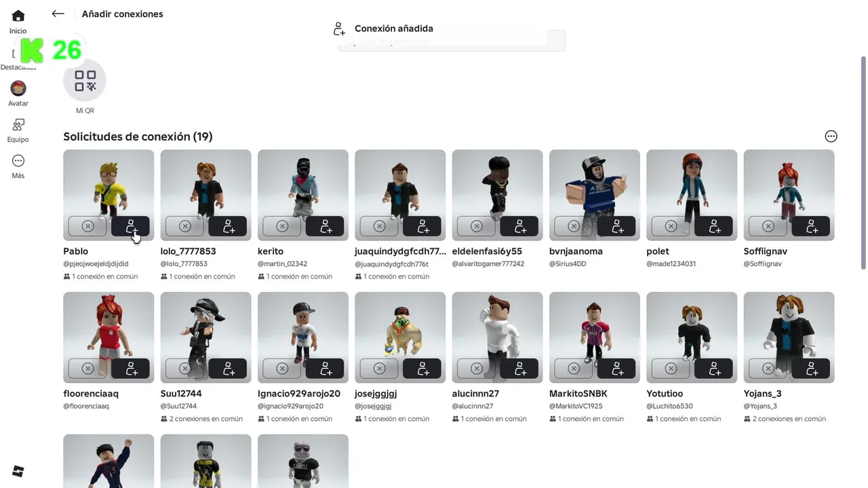
Task: Decline Suu12744's connection request
Action: click(x=184, y=368)
